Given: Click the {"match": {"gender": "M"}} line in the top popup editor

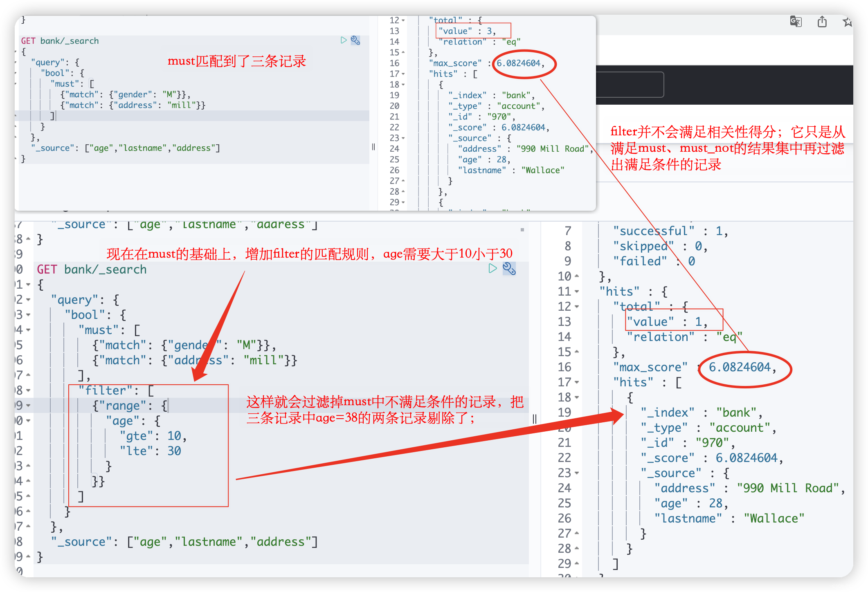Looking at the screenshot, I should coord(126,94).
